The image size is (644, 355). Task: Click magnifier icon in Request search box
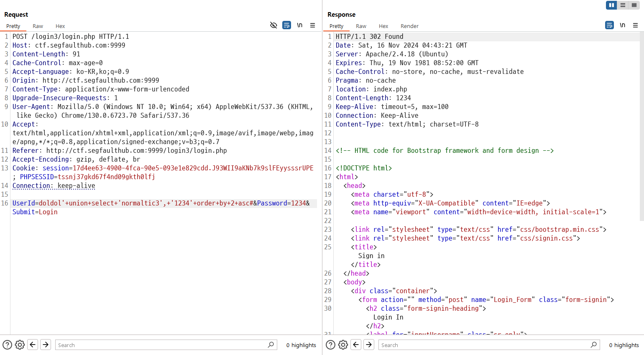click(x=271, y=345)
